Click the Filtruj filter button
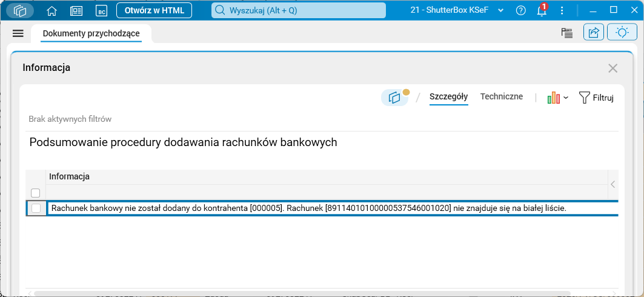The image size is (644, 297). [x=596, y=98]
